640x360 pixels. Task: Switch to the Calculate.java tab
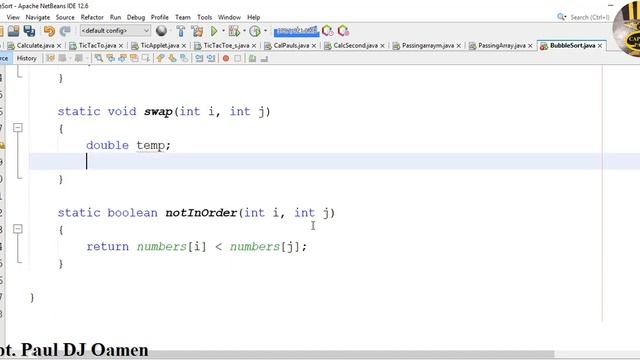(35, 46)
